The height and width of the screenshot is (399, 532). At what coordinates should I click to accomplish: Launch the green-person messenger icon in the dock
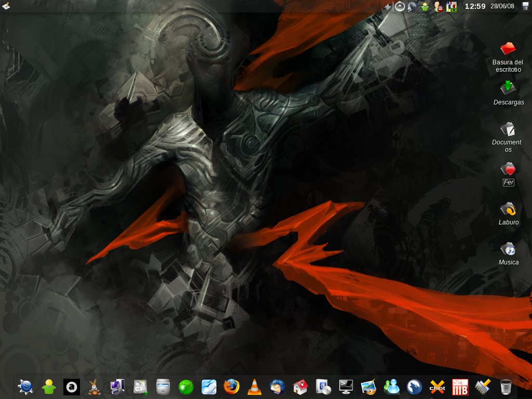(49, 387)
